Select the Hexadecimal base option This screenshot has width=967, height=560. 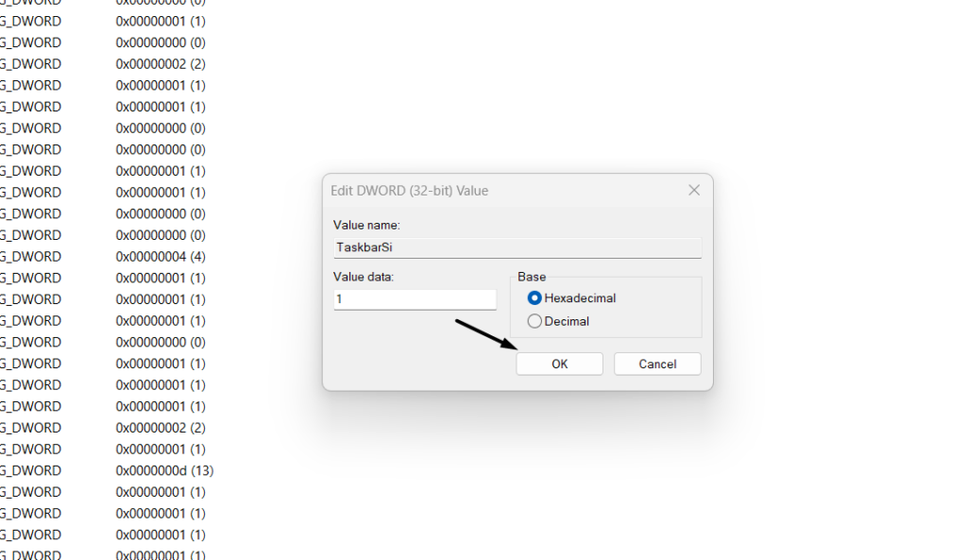tap(534, 298)
